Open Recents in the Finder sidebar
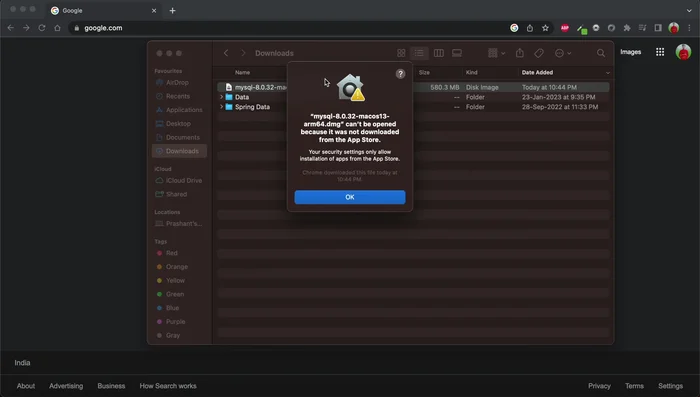 (178, 96)
